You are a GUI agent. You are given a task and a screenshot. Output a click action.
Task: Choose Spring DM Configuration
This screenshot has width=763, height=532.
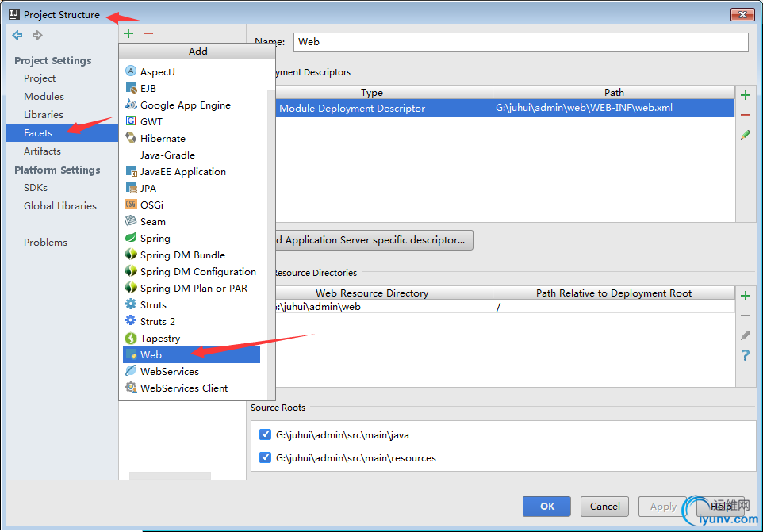click(191, 271)
